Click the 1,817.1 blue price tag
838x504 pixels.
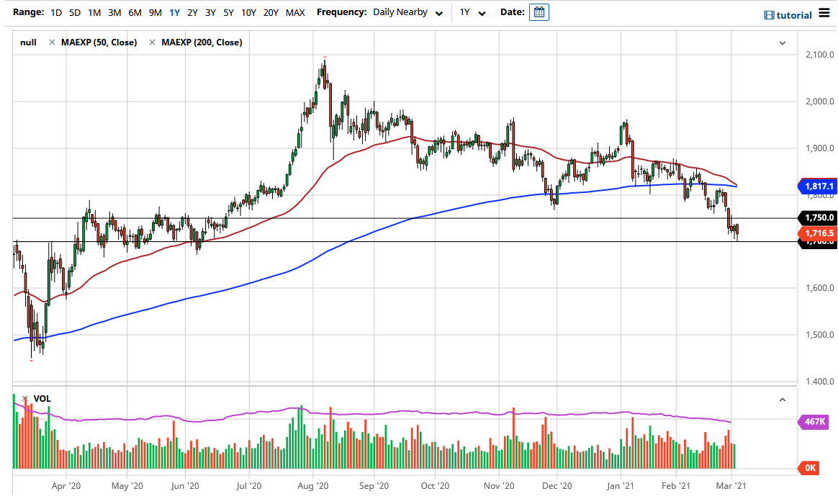(818, 186)
